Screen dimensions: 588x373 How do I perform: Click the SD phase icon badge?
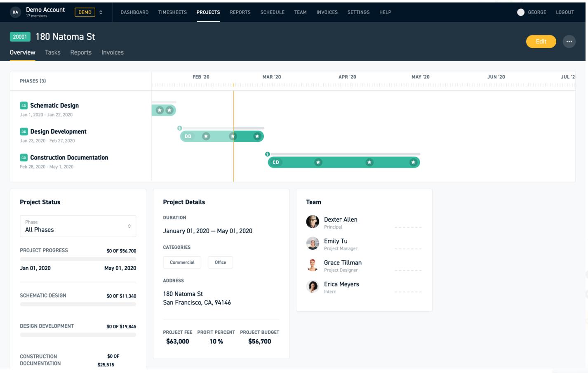pos(24,106)
